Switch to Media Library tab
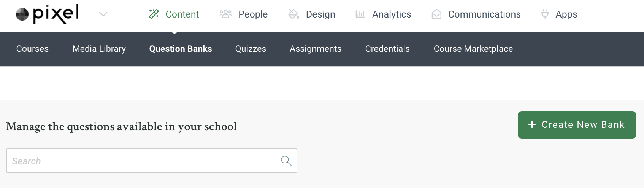Image resolution: width=644 pixels, height=188 pixels. point(99,49)
